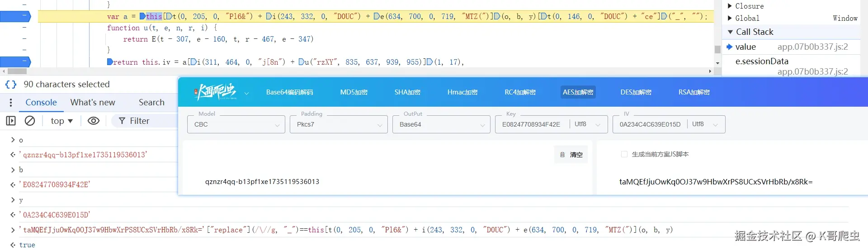Check 生成当前方案JS脚本 checkbox
Screen dimensions: 868x250
pyautogui.click(x=624, y=154)
